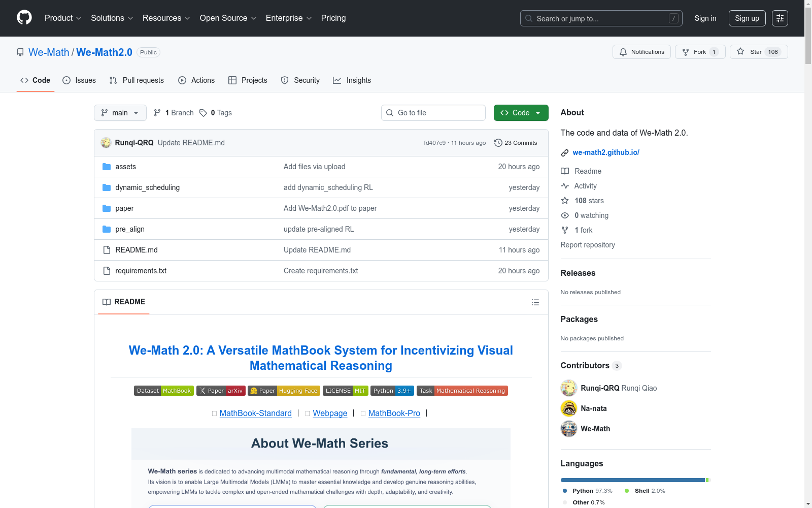This screenshot has height=508, width=812.
Task: Open the 23 Commits history link
Action: point(516,143)
